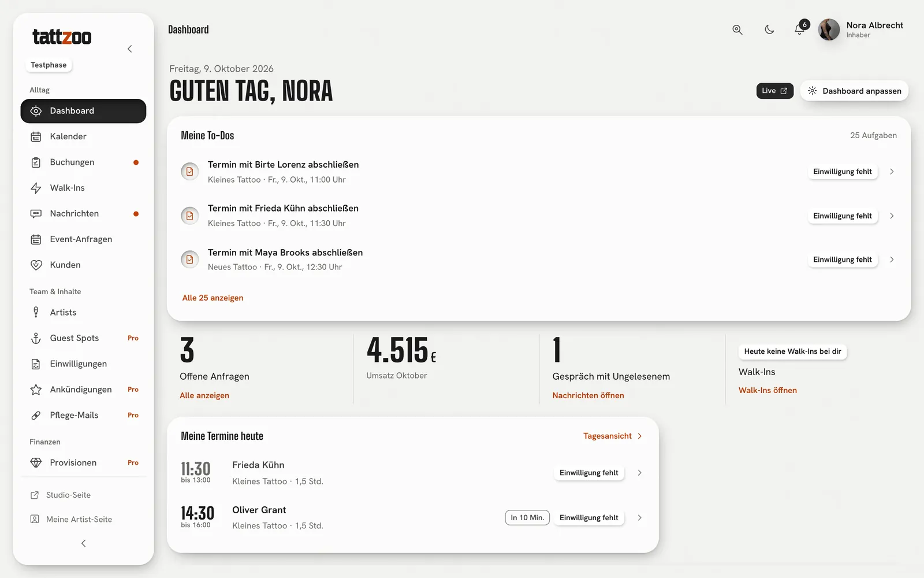Open chevron for Frieda Kühn 11:30 appointment
The image size is (924, 578).
point(640,473)
